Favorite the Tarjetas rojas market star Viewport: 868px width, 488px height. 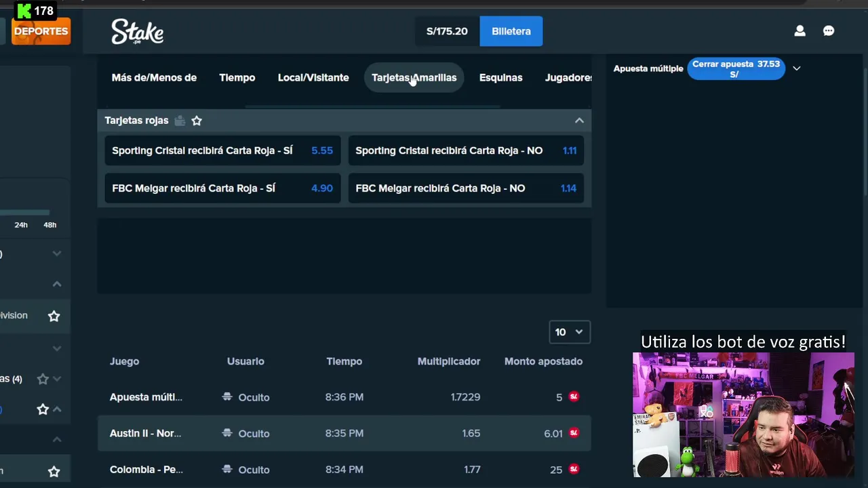tap(197, 121)
